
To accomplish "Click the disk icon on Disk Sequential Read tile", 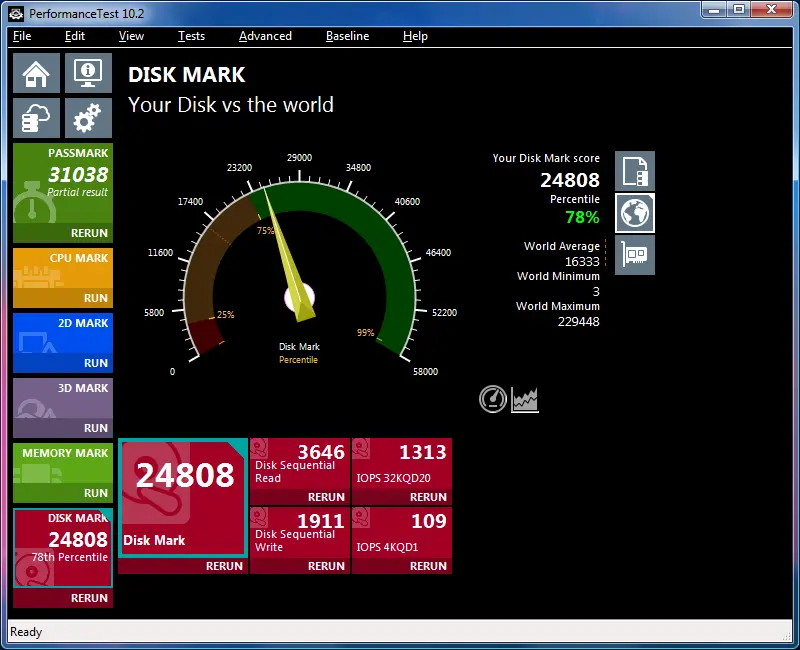I will click(260, 448).
